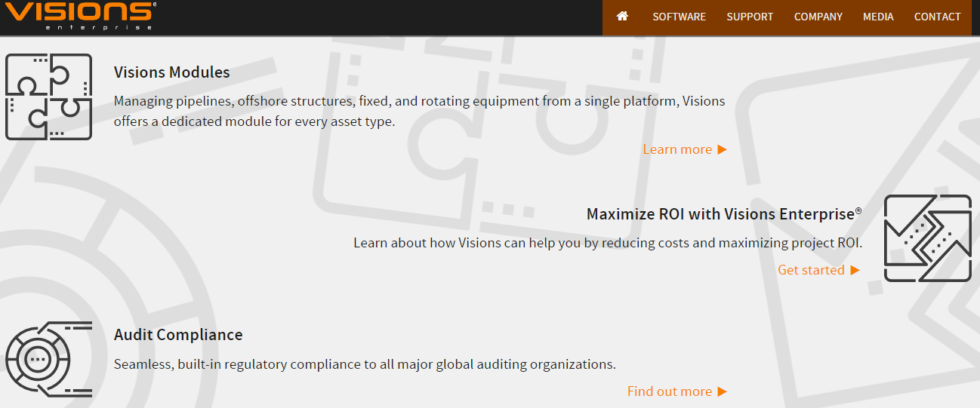Click the Visions enterprise logo

click(78, 15)
